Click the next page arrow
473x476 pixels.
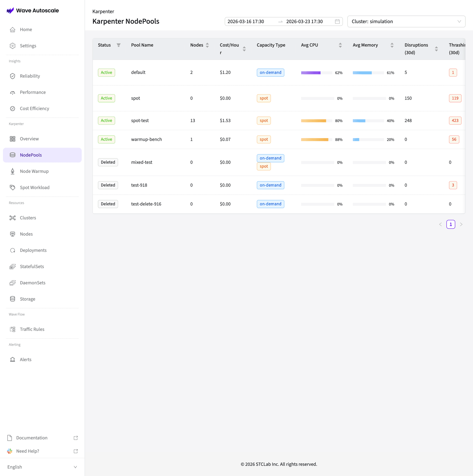coord(461,224)
